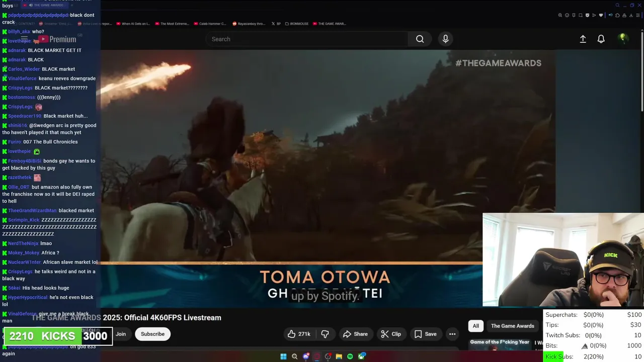Like the video with 271k thumbs up
This screenshot has height=362, width=644.
[299, 334]
